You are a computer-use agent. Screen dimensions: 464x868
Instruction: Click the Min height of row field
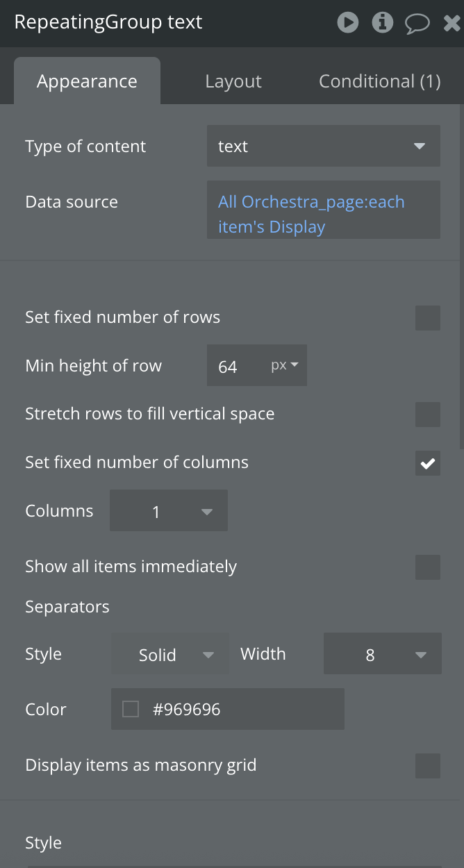(x=233, y=367)
